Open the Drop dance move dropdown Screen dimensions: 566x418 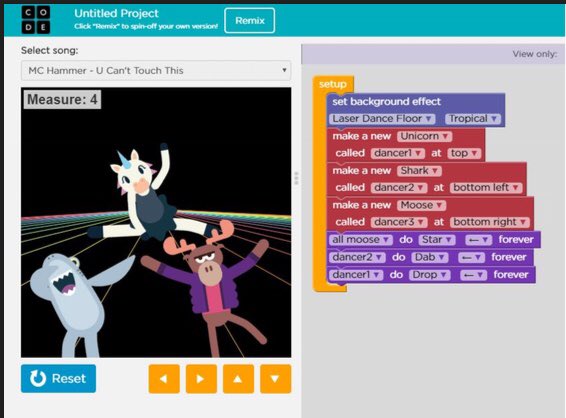(430, 275)
